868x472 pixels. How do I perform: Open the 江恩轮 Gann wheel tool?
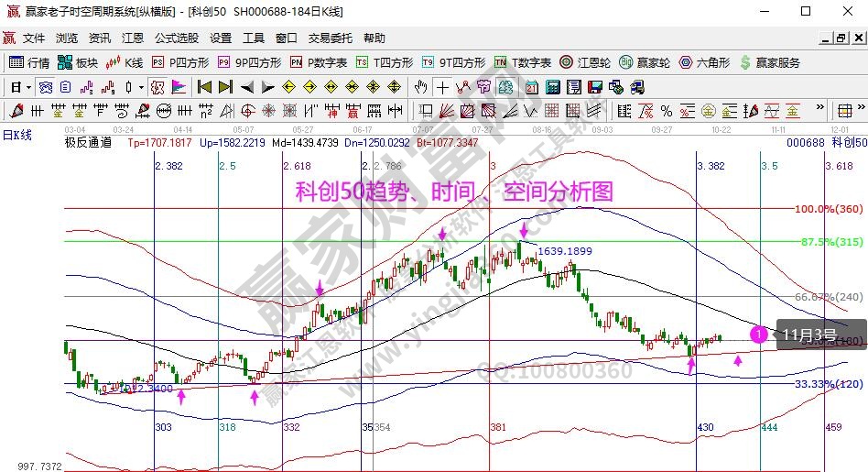585,62
